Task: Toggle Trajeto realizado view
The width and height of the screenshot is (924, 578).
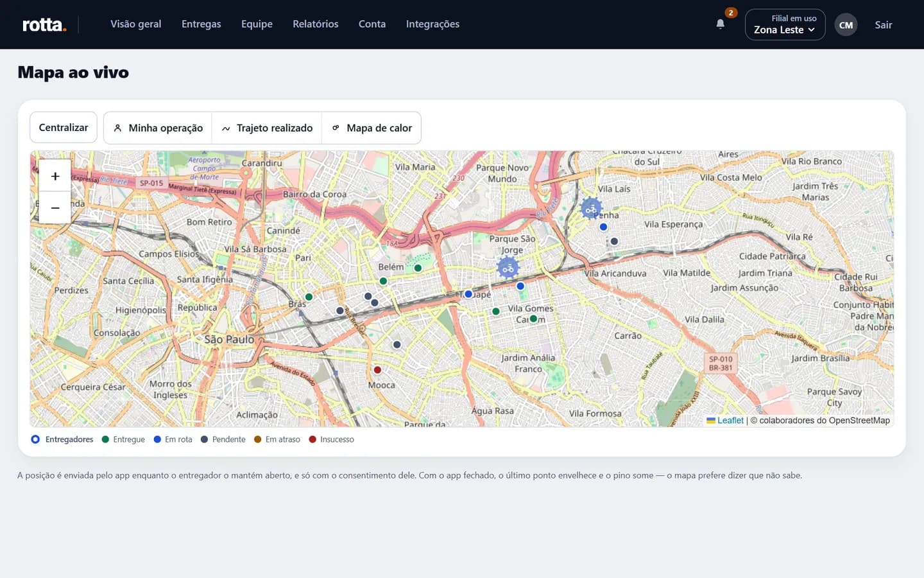Action: [267, 128]
